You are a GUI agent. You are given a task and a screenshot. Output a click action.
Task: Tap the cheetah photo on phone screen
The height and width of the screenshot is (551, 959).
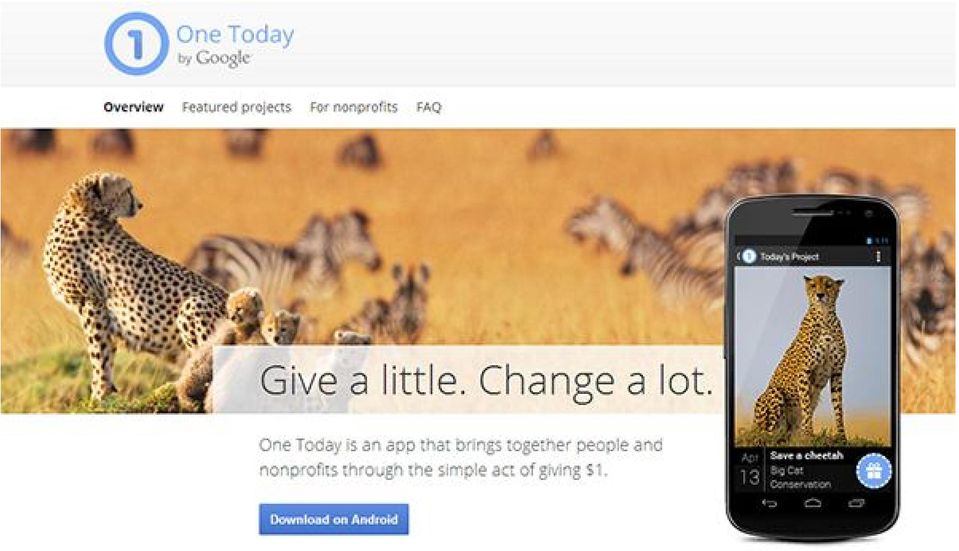tap(812, 357)
